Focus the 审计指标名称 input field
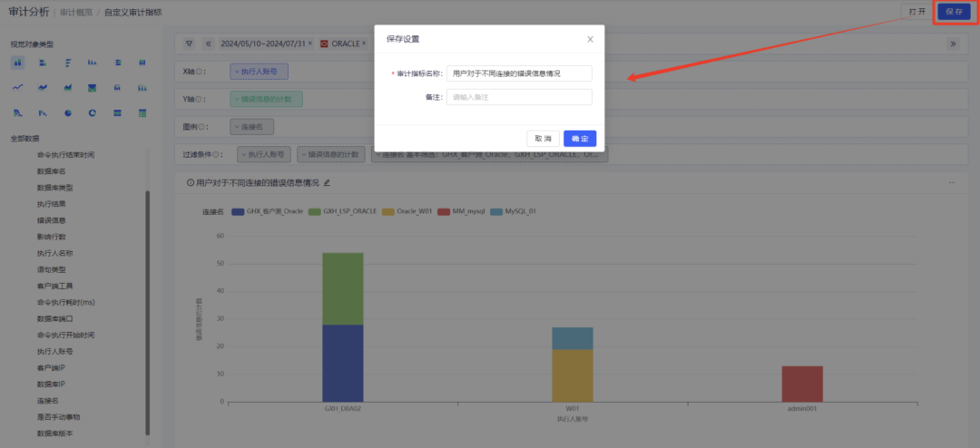 coord(519,73)
